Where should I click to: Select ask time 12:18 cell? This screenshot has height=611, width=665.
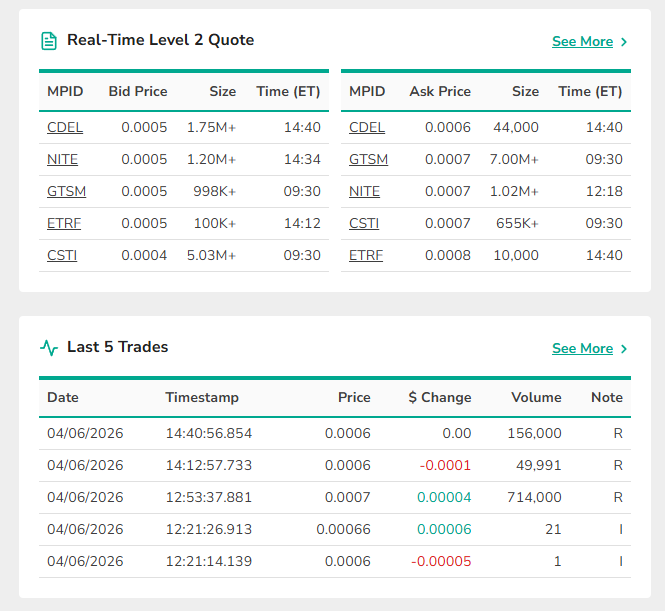[604, 191]
